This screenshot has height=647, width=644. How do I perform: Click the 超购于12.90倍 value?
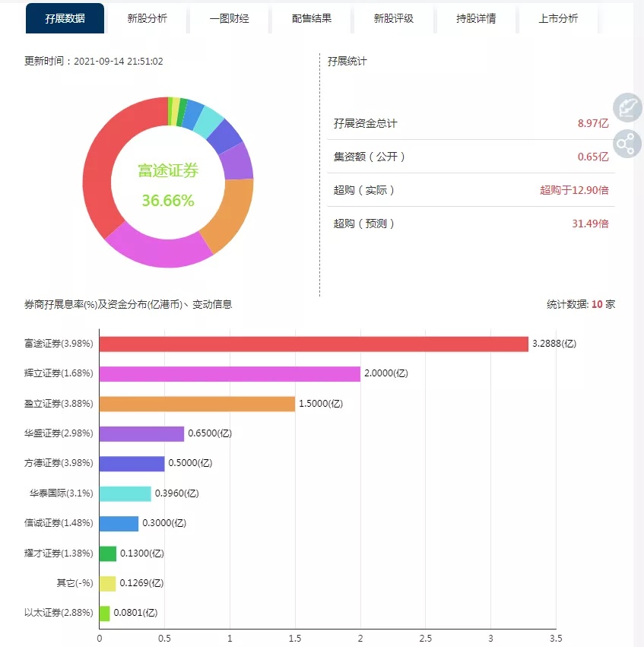pyautogui.click(x=574, y=190)
